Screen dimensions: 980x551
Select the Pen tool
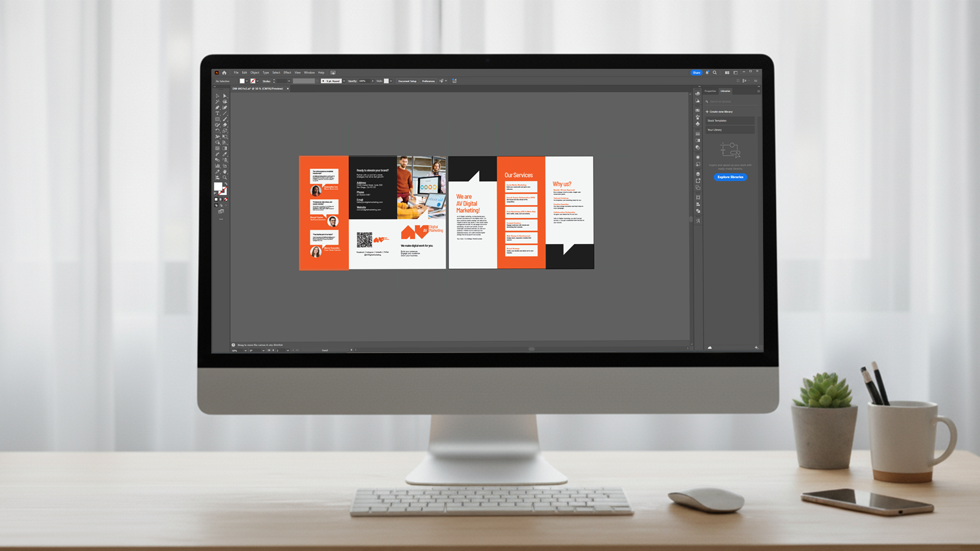pyautogui.click(x=217, y=108)
